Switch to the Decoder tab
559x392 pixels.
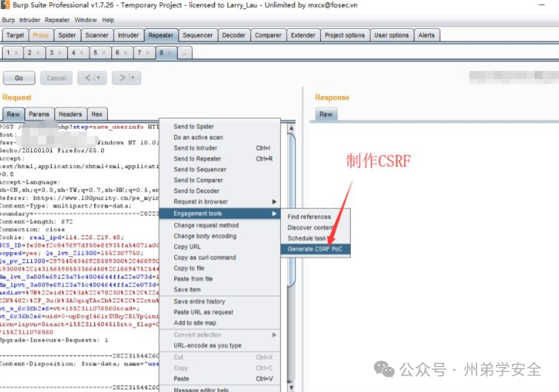click(233, 35)
